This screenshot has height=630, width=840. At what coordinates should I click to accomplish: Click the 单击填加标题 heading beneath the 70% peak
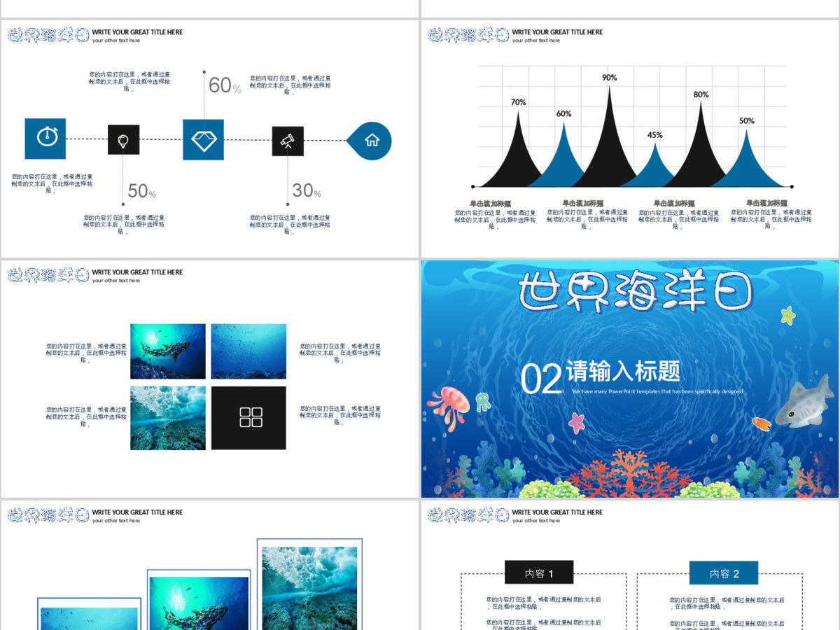[x=490, y=203]
